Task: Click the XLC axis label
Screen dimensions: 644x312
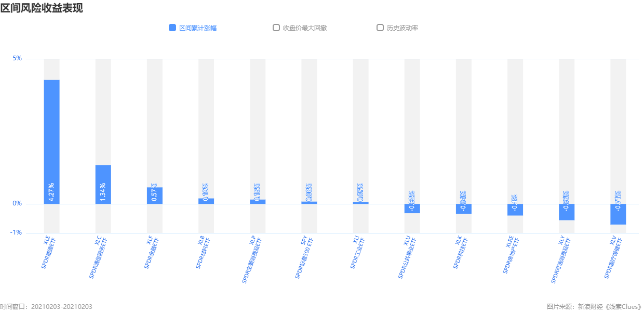Action: (x=99, y=257)
